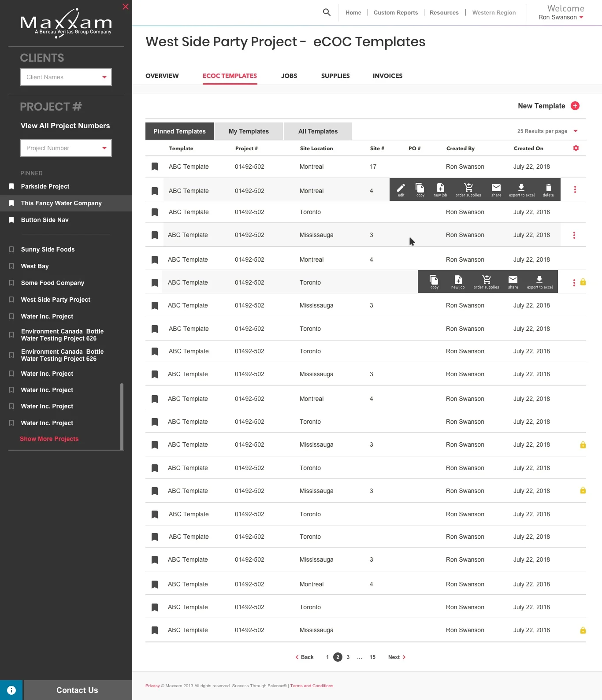Open the 25 Results per page dropdown
Screen dimensions: 602x700
tap(547, 131)
